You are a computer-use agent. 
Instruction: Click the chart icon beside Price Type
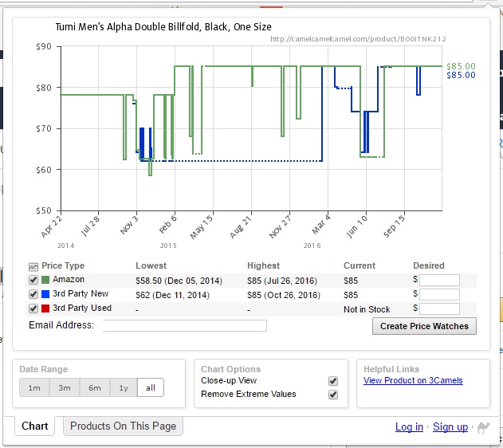(x=33, y=266)
